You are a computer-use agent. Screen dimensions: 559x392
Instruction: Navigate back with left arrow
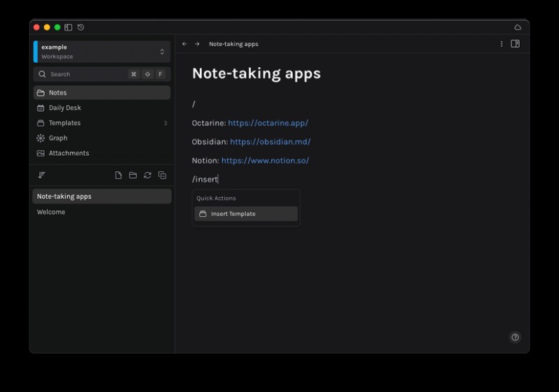click(184, 44)
